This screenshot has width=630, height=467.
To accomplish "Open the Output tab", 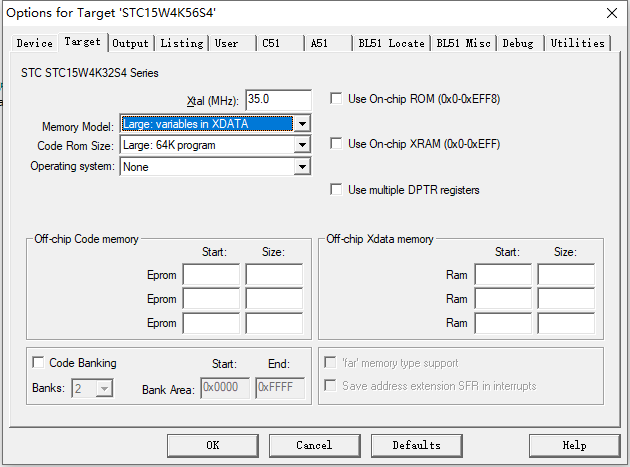I will [131, 43].
